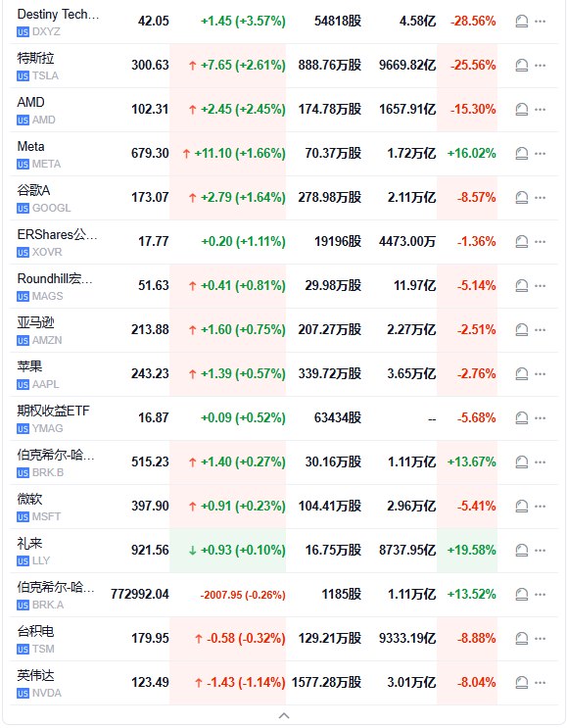Screen dimensions: 567x728
Task: Open the 亚马逊 stock entry
Action: tap(35, 322)
